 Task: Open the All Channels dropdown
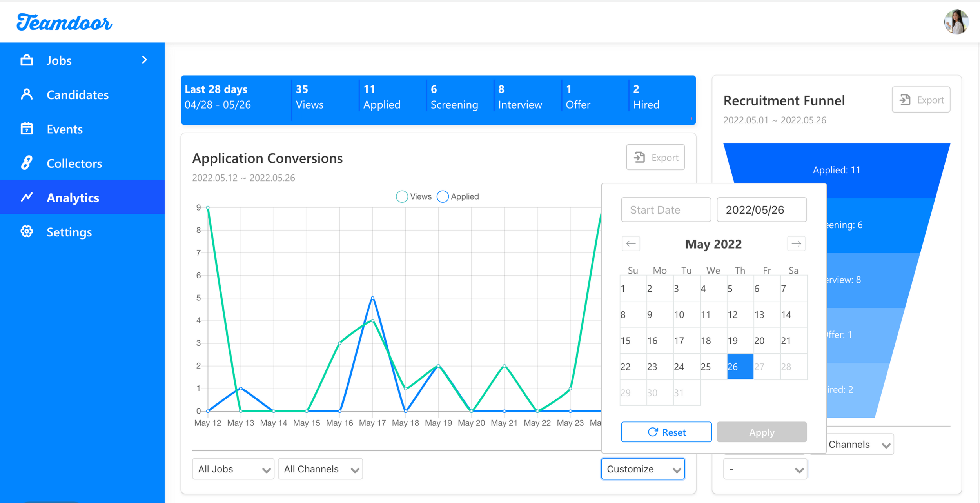[320, 469]
